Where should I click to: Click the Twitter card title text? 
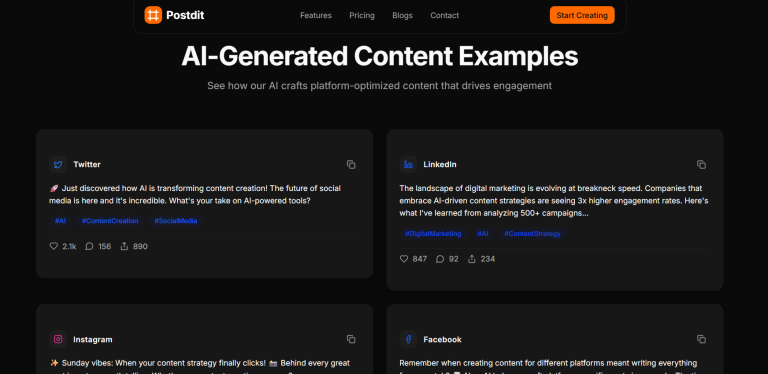click(87, 164)
